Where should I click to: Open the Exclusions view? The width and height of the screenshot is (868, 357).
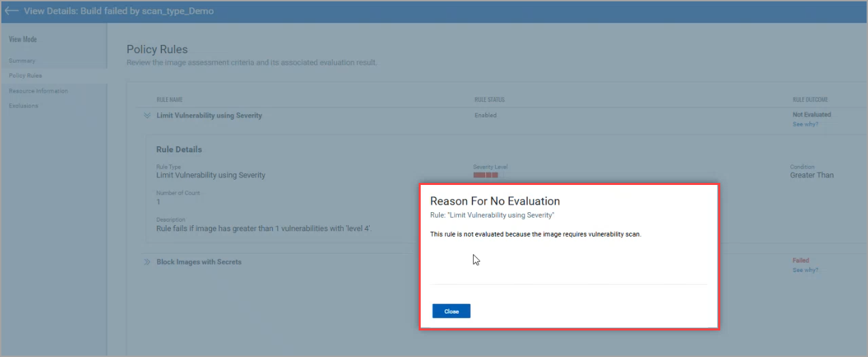tap(24, 105)
